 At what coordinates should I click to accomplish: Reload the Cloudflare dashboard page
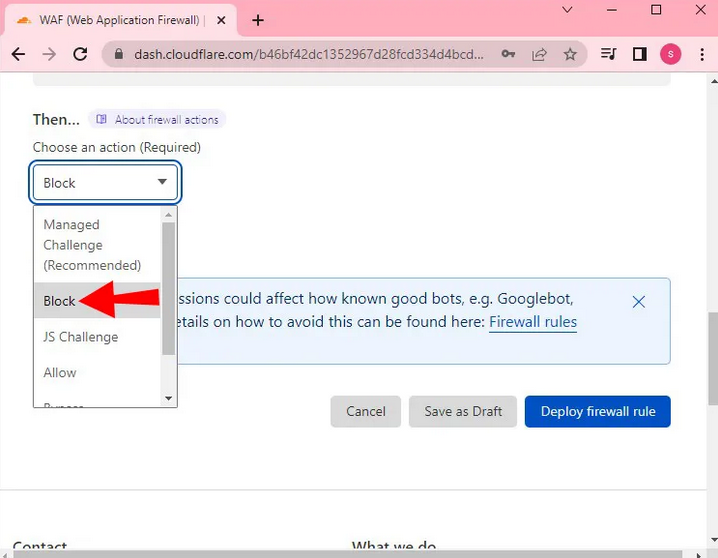coord(80,54)
